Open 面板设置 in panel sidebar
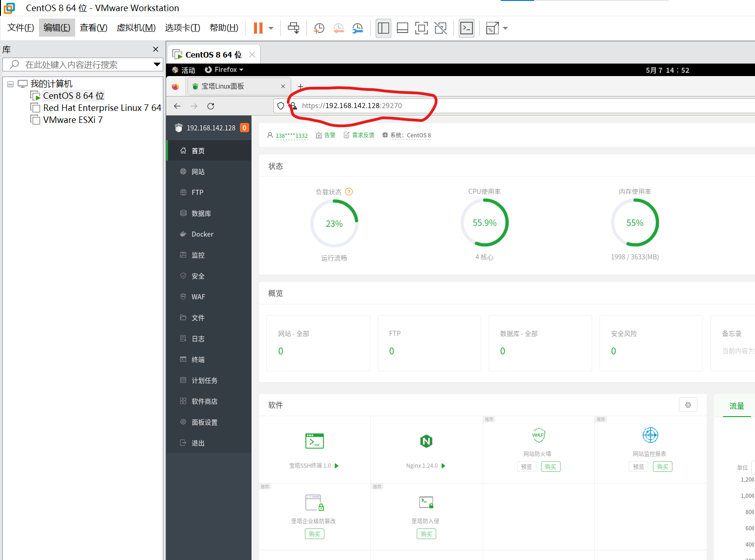755x560 pixels. 209,422
